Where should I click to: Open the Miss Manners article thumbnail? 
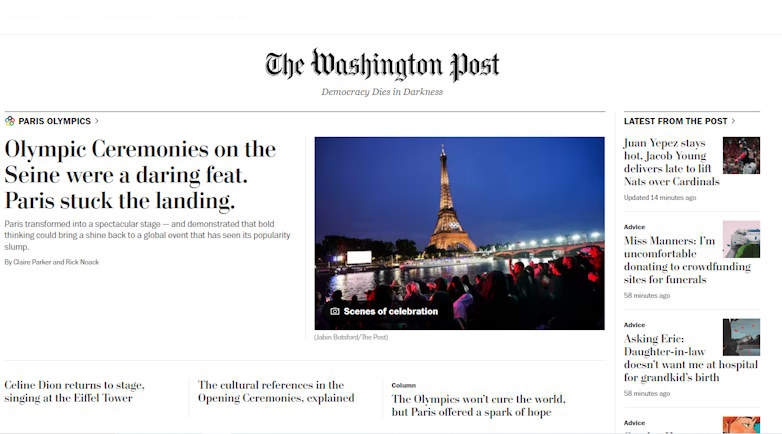(x=741, y=239)
